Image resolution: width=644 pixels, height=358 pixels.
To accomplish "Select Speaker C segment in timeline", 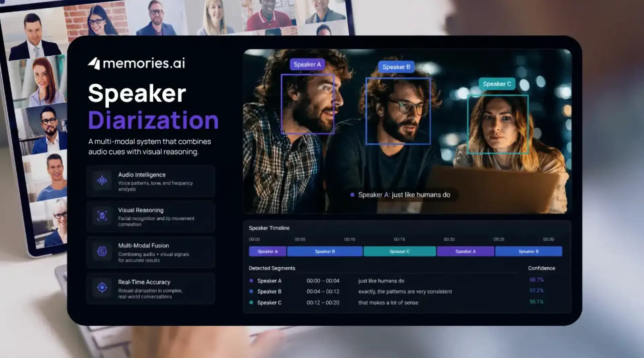I will pyautogui.click(x=399, y=252).
